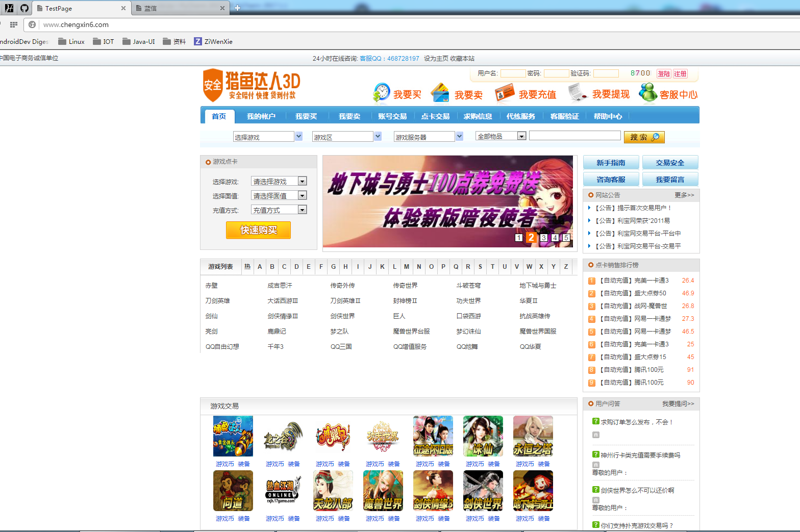Click the 我要卖 credit card icon
This screenshot has width=800, height=532.
tap(439, 93)
